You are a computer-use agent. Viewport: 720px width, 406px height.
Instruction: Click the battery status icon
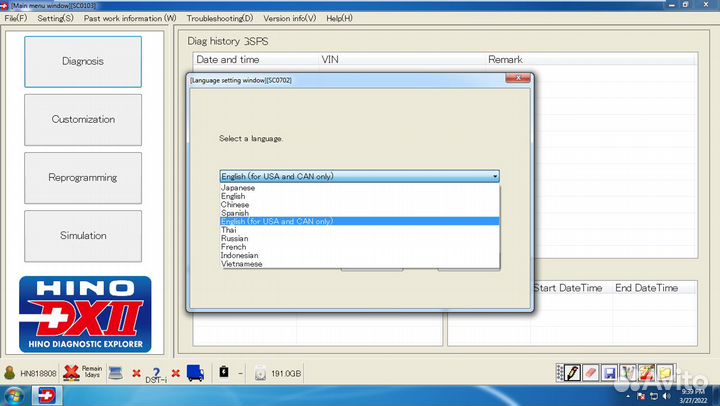pyautogui.click(x=223, y=373)
